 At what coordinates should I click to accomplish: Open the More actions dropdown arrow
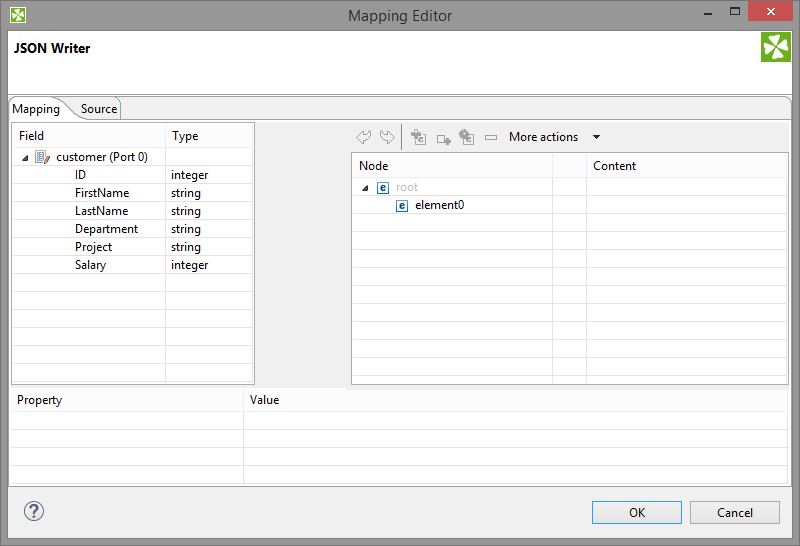point(597,137)
